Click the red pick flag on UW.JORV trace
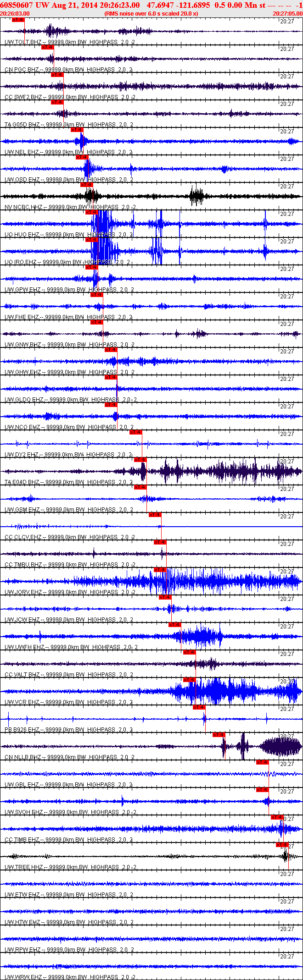This screenshot has width=303, height=980. click(x=161, y=570)
